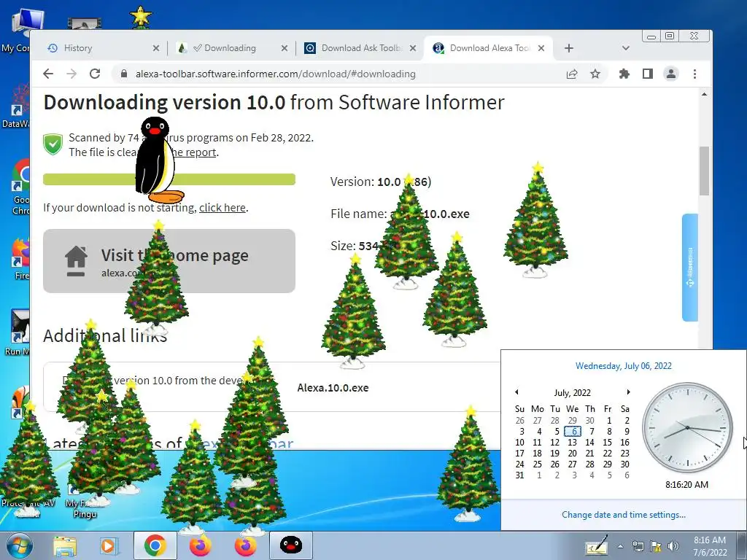Viewport: 747px width, 560px height.
Task: Switch to the Downloading tab
Action: click(x=231, y=48)
